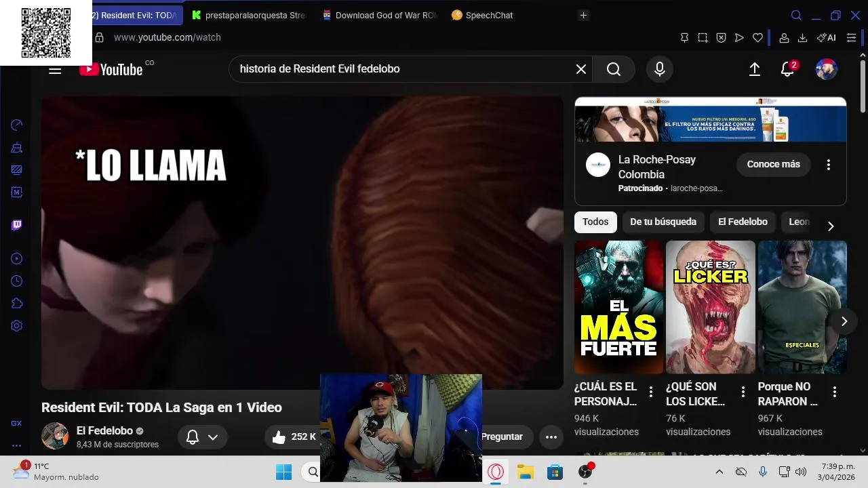
Task: Switch to Resident Evil: TODA tab
Action: 138,15
